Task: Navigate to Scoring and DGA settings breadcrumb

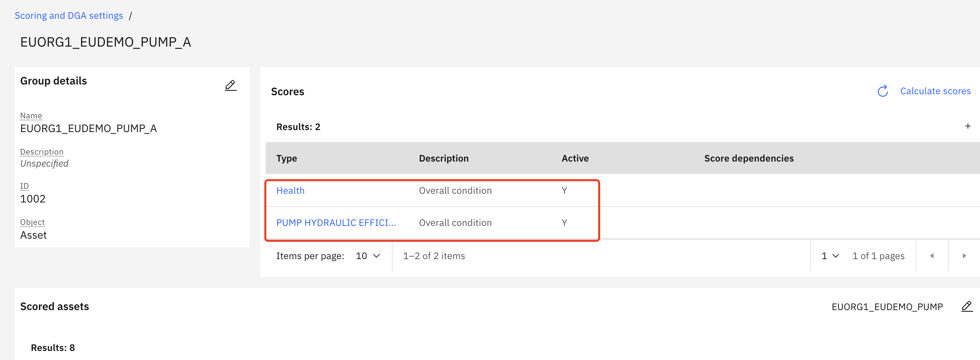Action: click(69, 16)
